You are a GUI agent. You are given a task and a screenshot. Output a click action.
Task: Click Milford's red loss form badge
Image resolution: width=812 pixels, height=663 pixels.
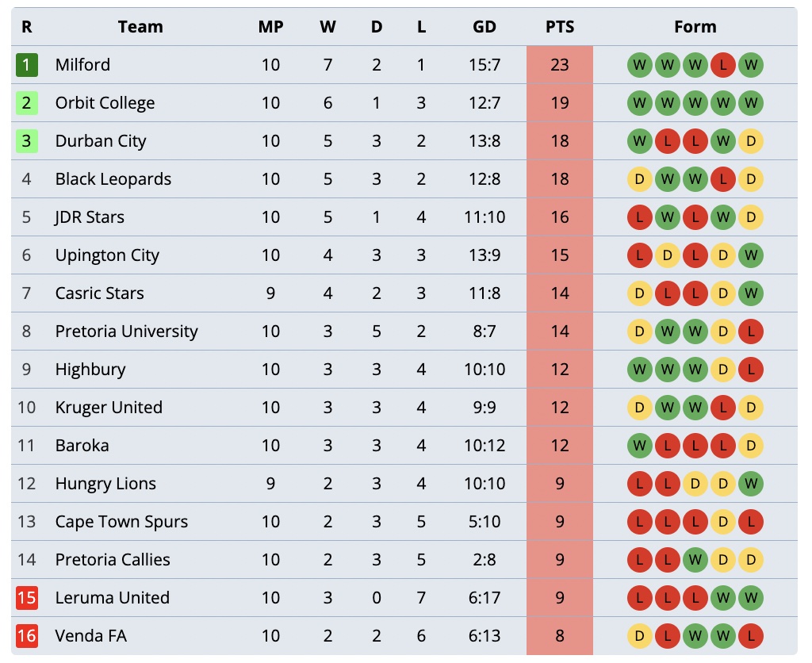723,65
